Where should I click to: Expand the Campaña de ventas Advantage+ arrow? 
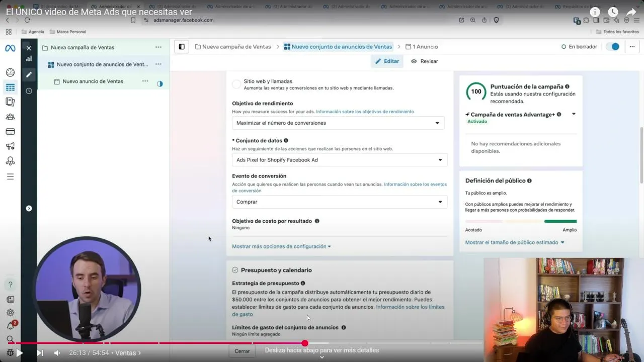574,114
